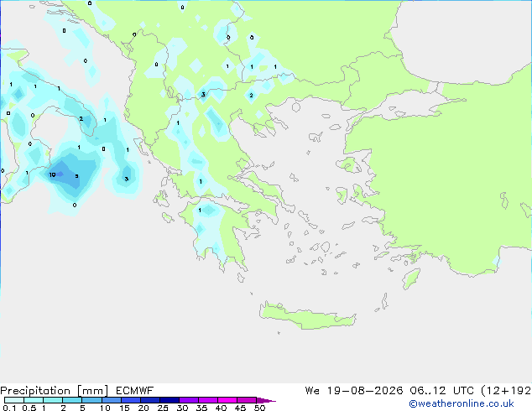Click the legend swatch between 20 and 25

[149, 400]
